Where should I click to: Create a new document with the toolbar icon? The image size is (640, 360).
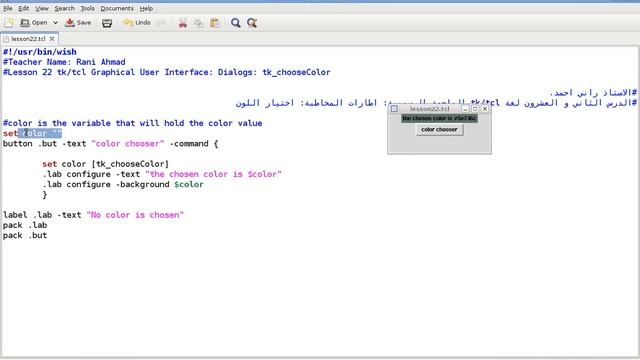9,23
